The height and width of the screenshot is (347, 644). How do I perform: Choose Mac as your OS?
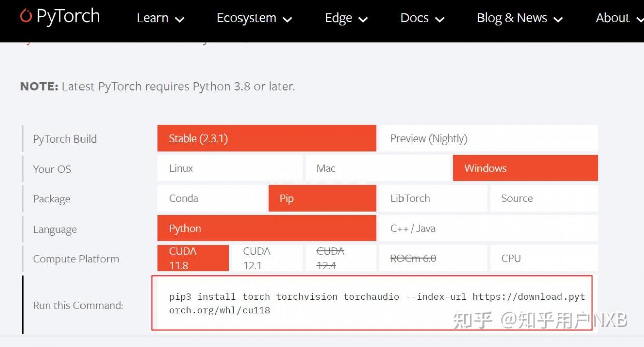pyautogui.click(x=377, y=168)
